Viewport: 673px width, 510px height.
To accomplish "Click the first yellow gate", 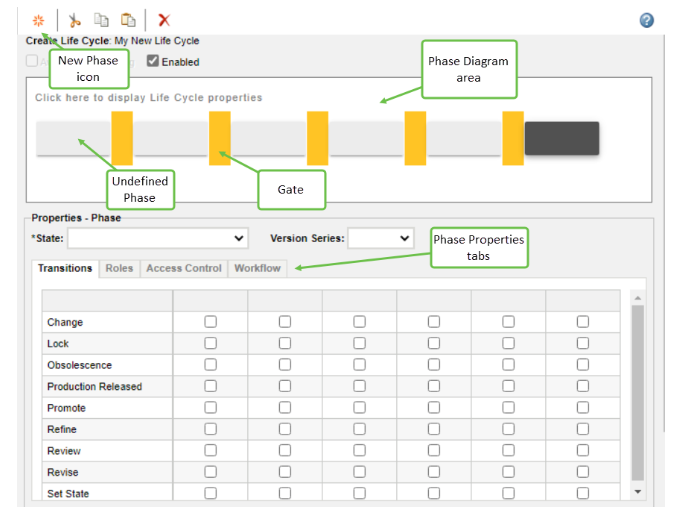I will (x=122, y=138).
